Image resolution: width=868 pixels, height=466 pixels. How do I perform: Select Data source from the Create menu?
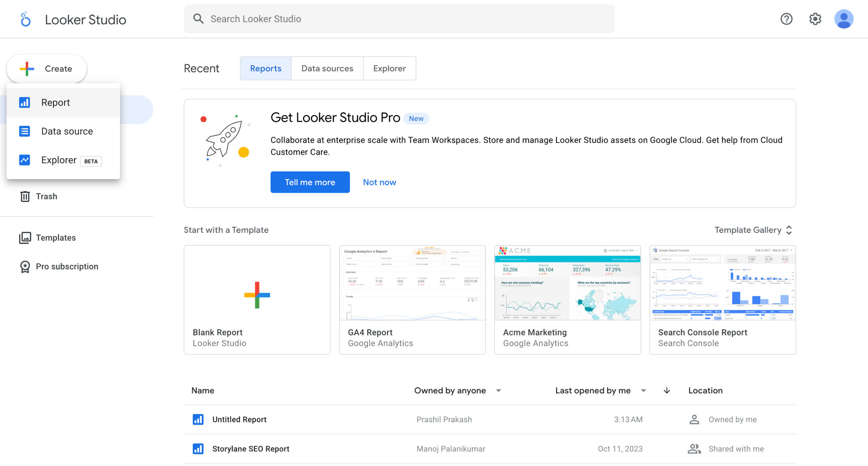pyautogui.click(x=63, y=131)
